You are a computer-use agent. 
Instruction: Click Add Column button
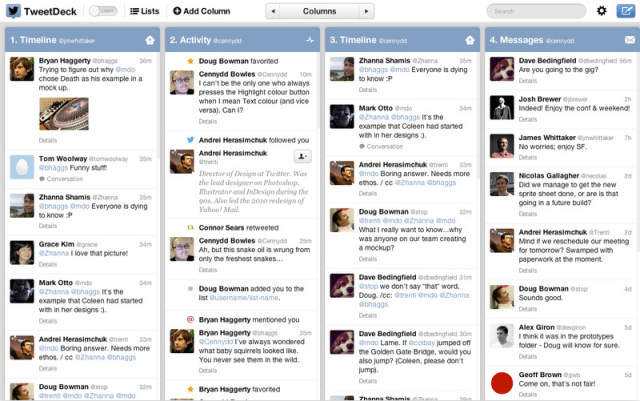(202, 11)
